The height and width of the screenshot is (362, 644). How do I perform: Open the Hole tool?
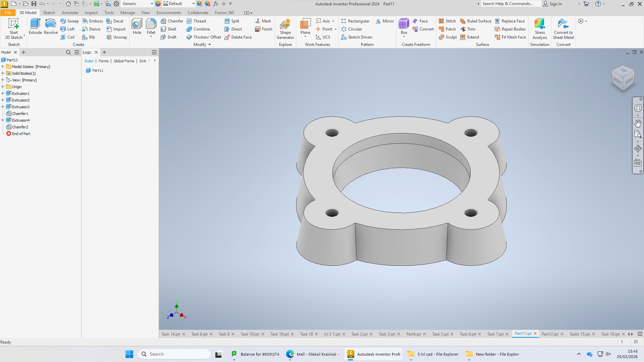click(137, 26)
